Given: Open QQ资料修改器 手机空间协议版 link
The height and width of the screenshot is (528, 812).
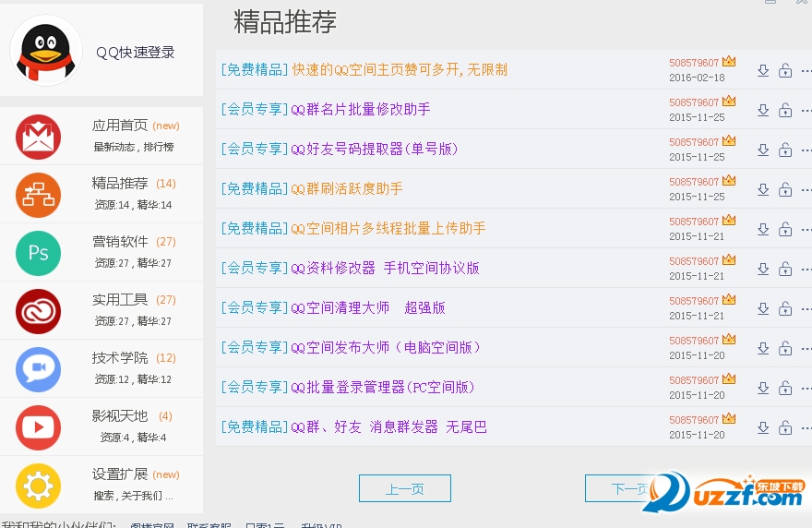Looking at the screenshot, I should point(386,268).
